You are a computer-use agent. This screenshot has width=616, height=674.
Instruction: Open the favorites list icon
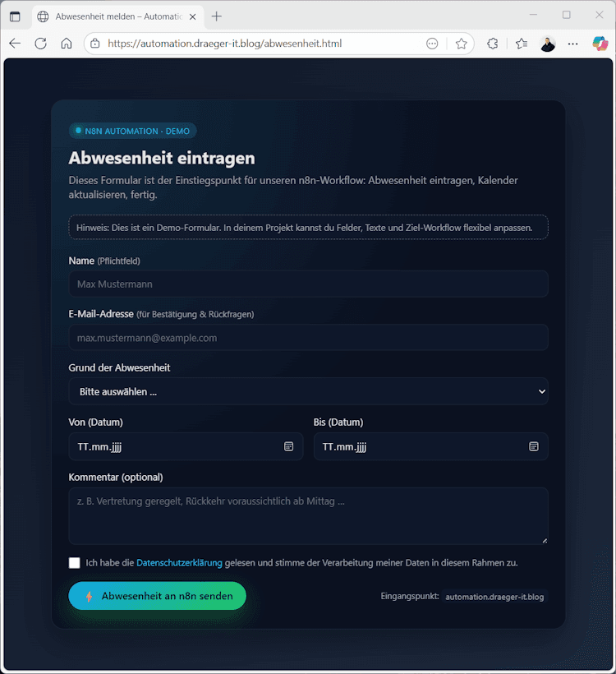(x=522, y=44)
